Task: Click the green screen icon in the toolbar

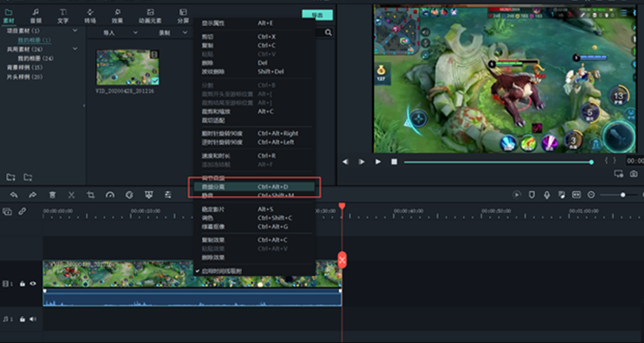Action: coord(149,195)
